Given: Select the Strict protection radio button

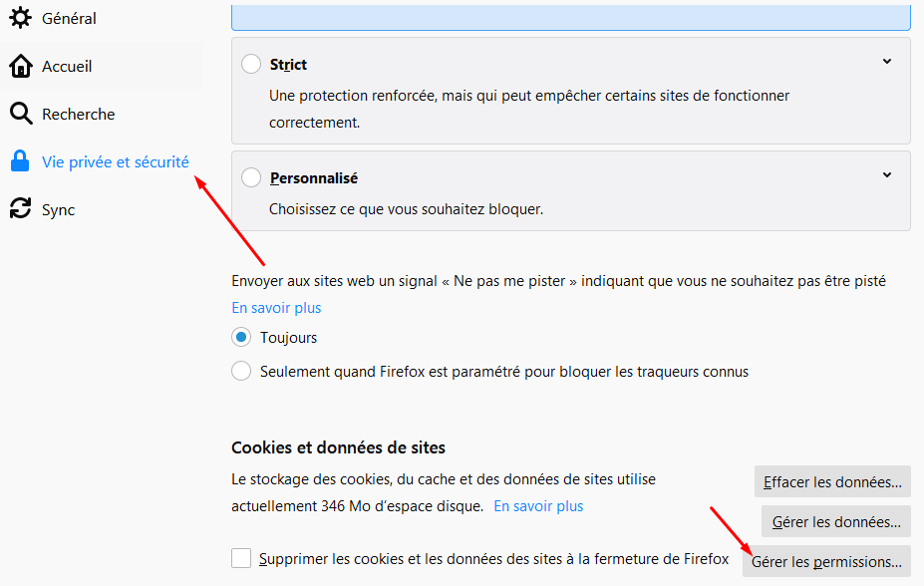Looking at the screenshot, I should click(x=251, y=64).
